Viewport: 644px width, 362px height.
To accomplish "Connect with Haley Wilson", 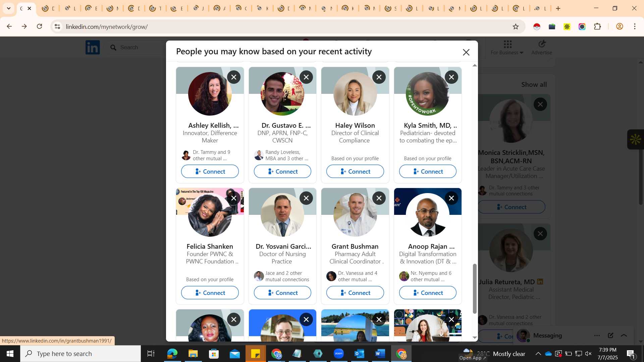I will pos(355,171).
